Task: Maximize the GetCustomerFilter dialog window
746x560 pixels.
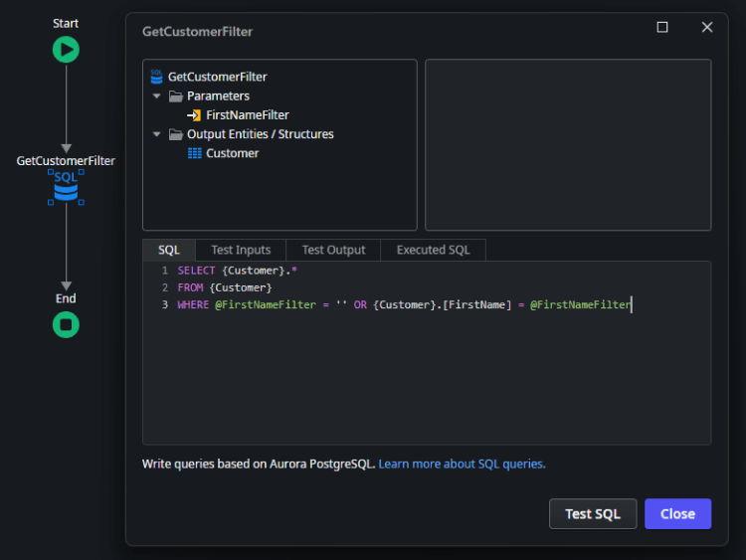Action: point(662,28)
